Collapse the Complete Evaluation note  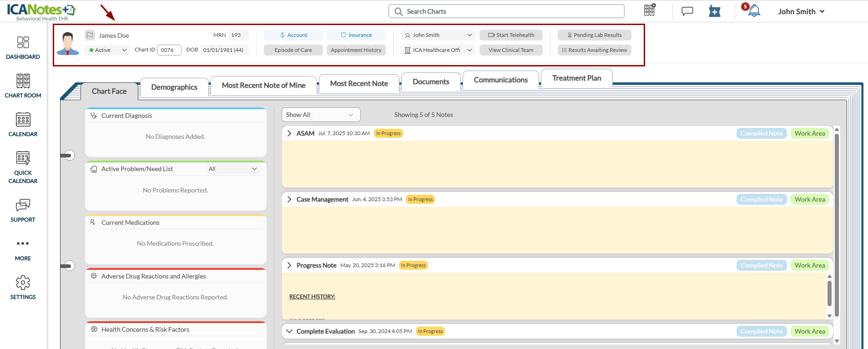289,331
